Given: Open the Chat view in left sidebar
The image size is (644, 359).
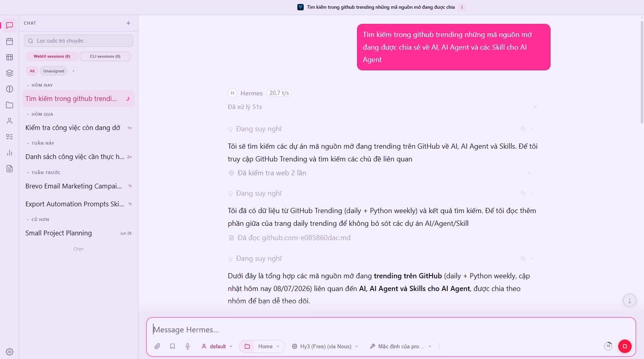Looking at the screenshot, I should pyautogui.click(x=10, y=25).
